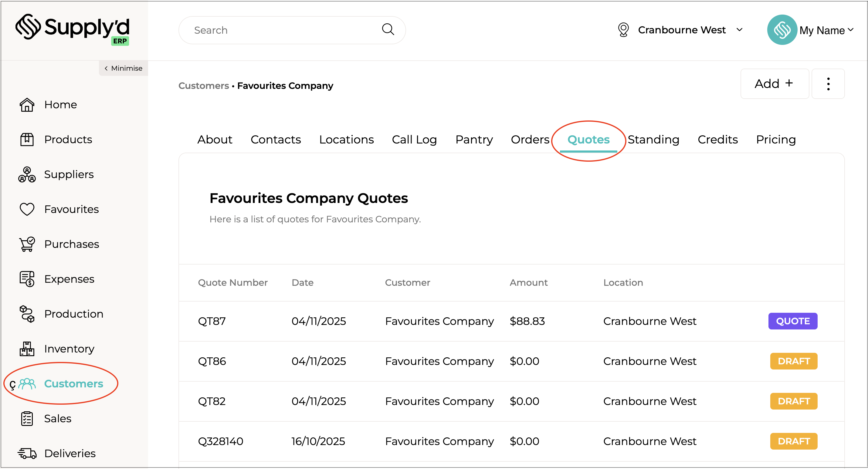Collapse sidebar with the Minimise chevron

pyautogui.click(x=106, y=68)
